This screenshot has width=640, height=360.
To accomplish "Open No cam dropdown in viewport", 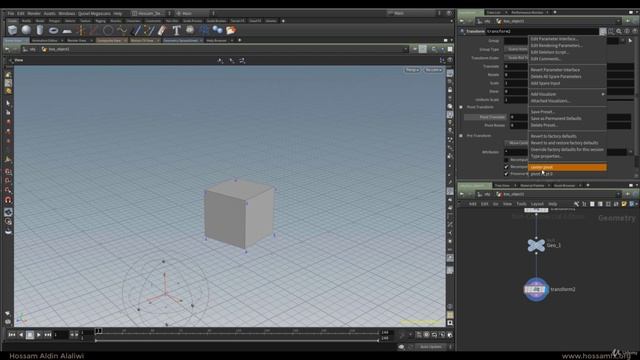I will (x=433, y=70).
